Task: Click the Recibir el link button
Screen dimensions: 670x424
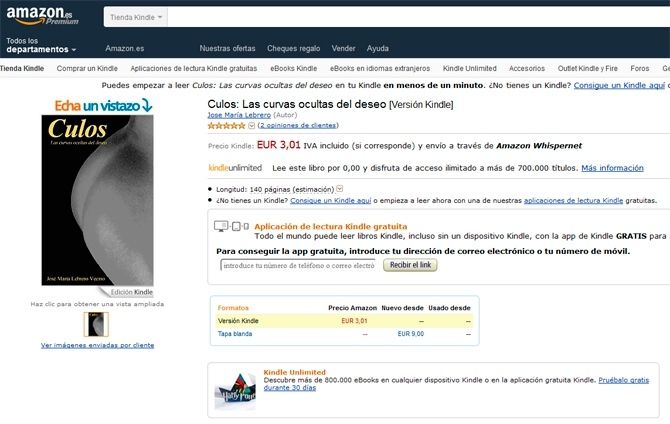Action: (410, 265)
